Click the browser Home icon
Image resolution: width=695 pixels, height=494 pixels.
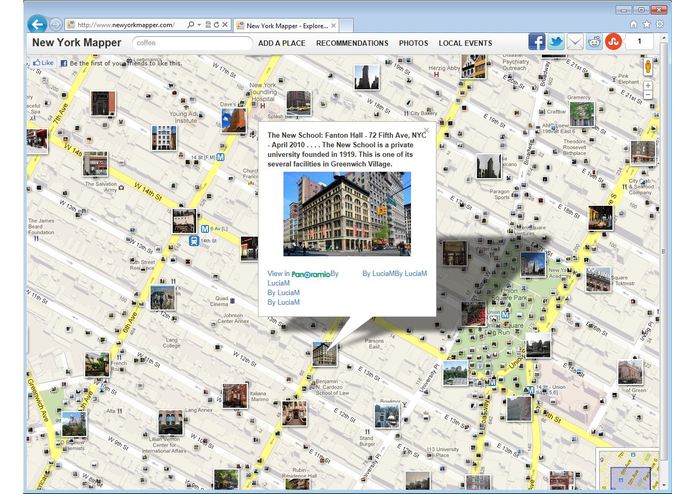point(633,24)
